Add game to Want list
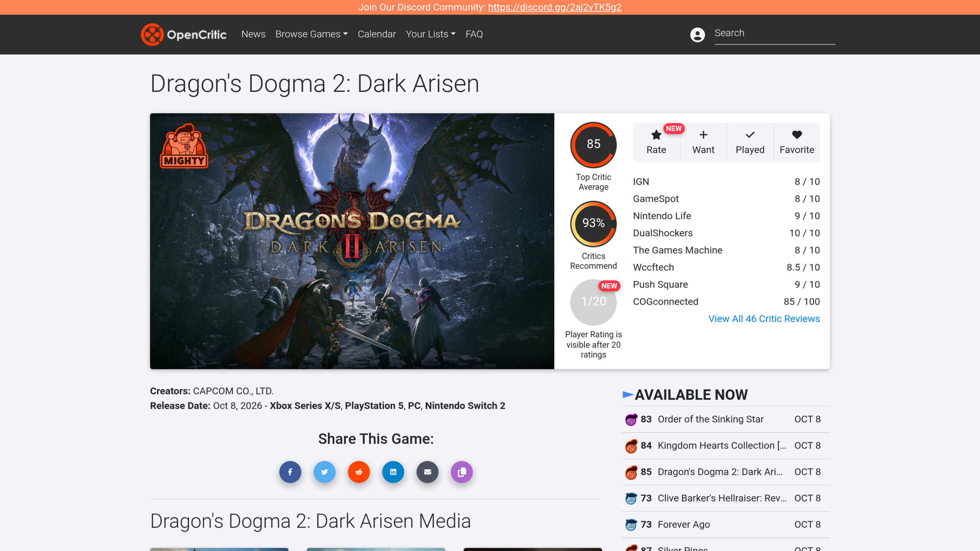This screenshot has width=980, height=551. point(703,142)
